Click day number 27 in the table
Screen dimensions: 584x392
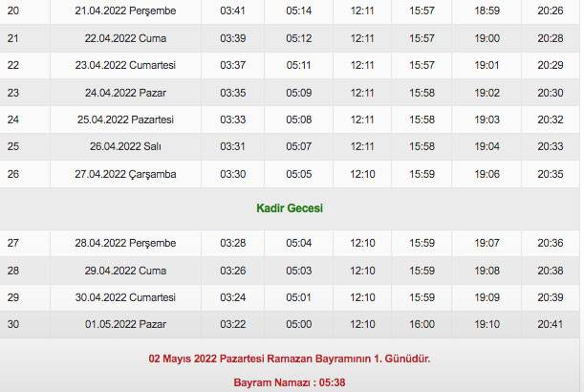(x=12, y=243)
